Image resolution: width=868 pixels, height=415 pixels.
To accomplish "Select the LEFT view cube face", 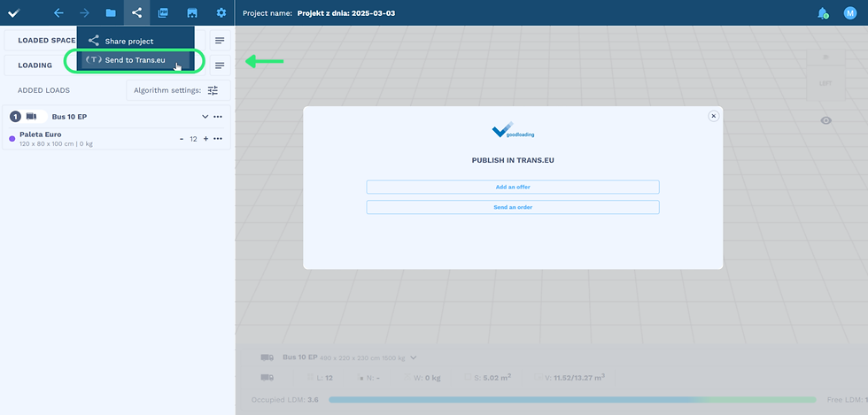I will click(825, 83).
